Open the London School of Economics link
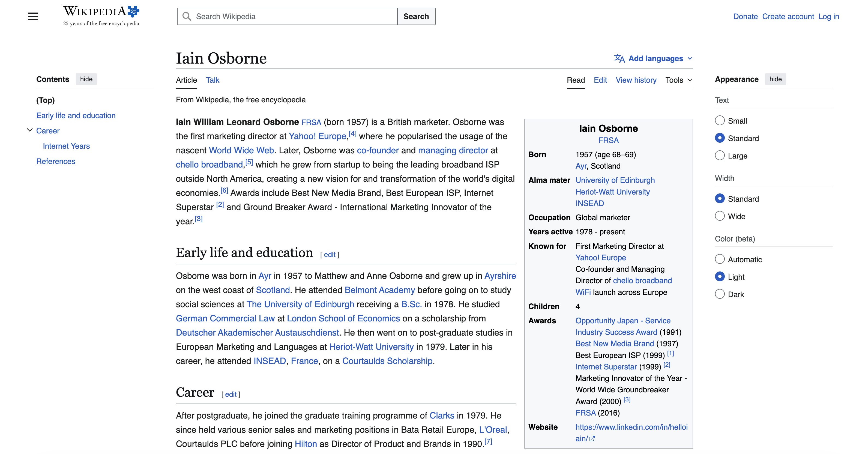The image size is (868, 454). [x=343, y=318]
